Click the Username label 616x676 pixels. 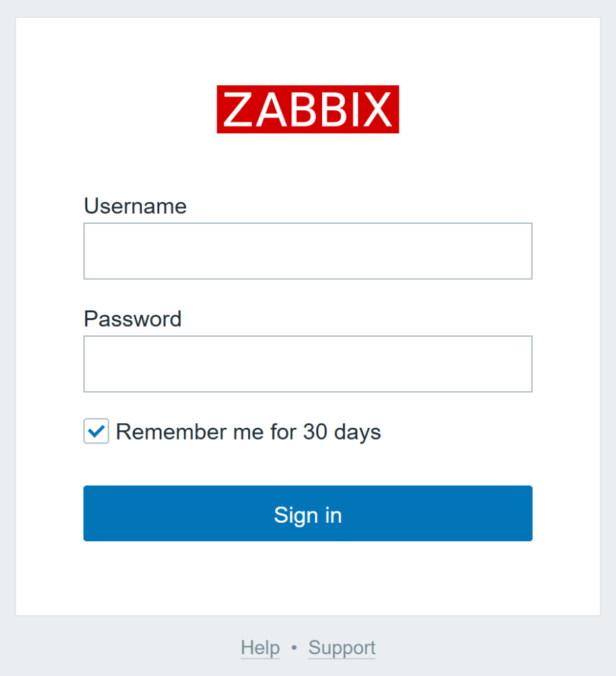(135, 207)
